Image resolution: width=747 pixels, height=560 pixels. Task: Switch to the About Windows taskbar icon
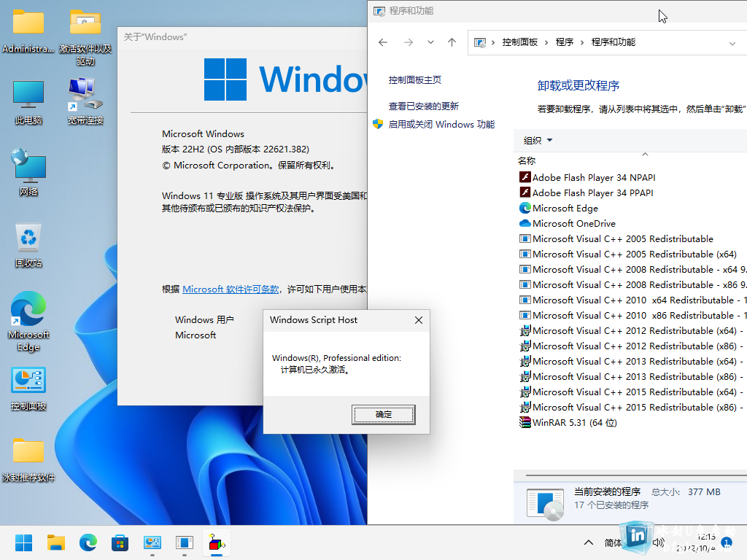pos(185,542)
